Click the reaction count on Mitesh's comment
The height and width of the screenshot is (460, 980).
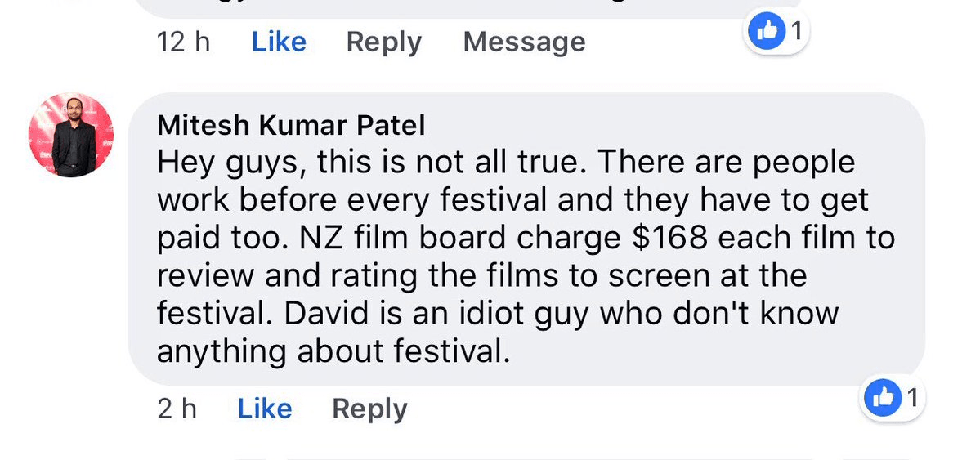912,398
